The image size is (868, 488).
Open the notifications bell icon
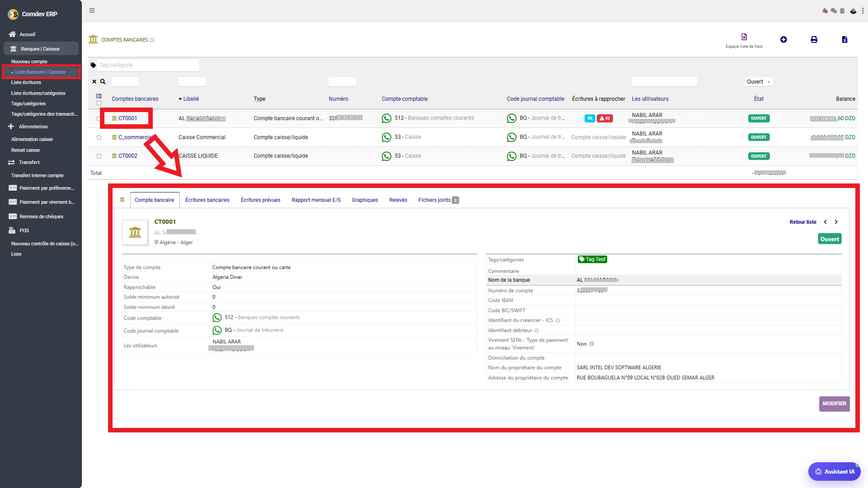coord(825,11)
